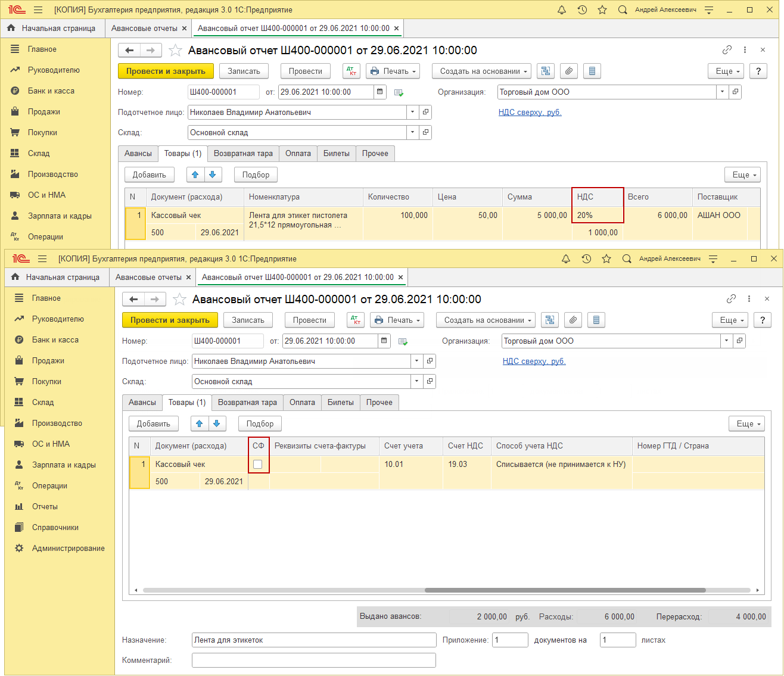784x676 pixels.
Task: Switch to Прочее tab in lower window
Action: point(379,403)
